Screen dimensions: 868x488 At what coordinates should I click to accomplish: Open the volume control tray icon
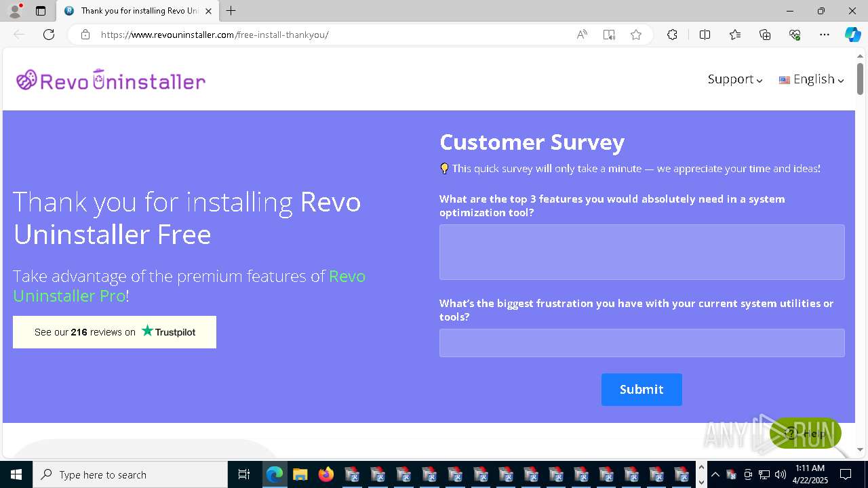[781, 474]
